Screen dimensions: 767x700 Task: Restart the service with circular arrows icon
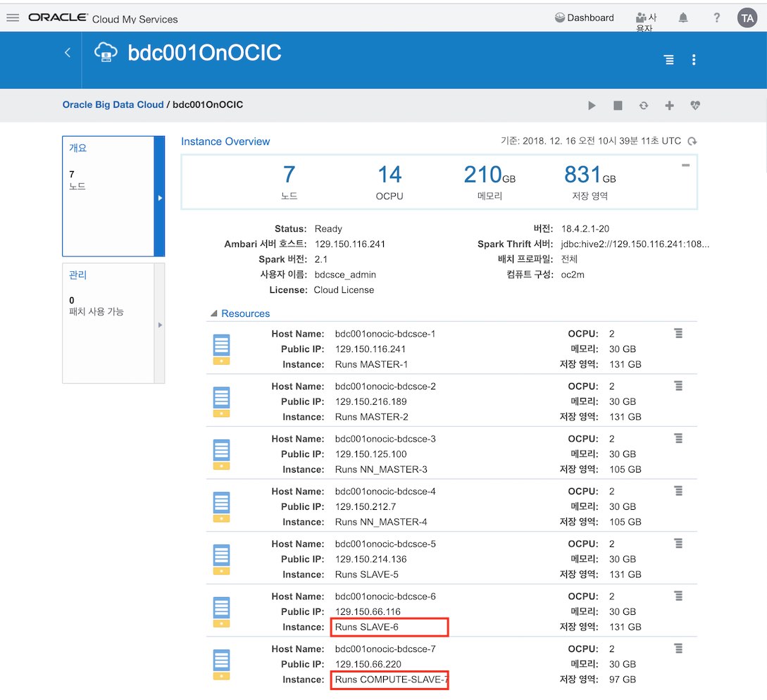pyautogui.click(x=644, y=105)
